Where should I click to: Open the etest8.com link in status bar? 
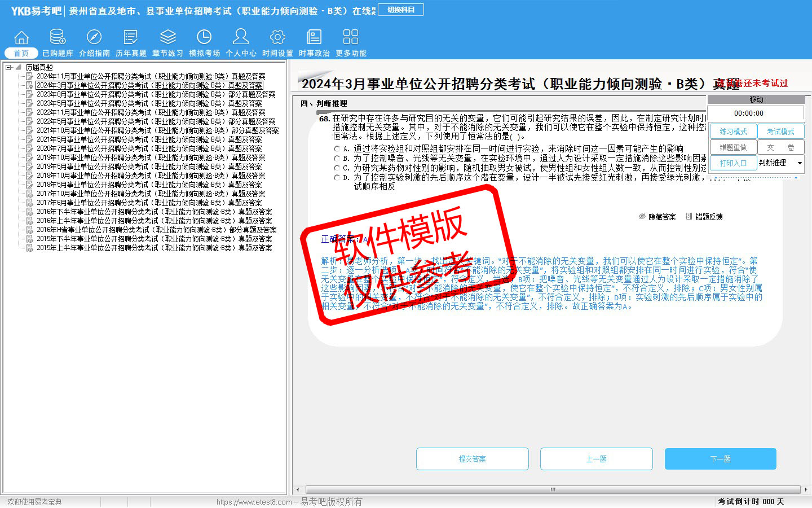(254, 502)
